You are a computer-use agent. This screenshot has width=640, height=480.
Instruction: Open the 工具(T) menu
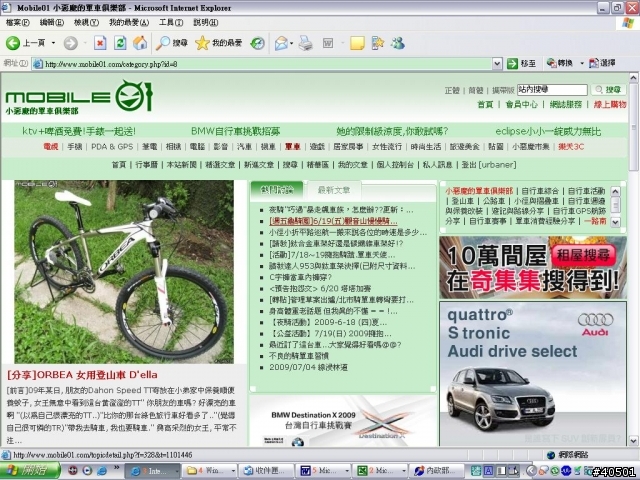171,22
